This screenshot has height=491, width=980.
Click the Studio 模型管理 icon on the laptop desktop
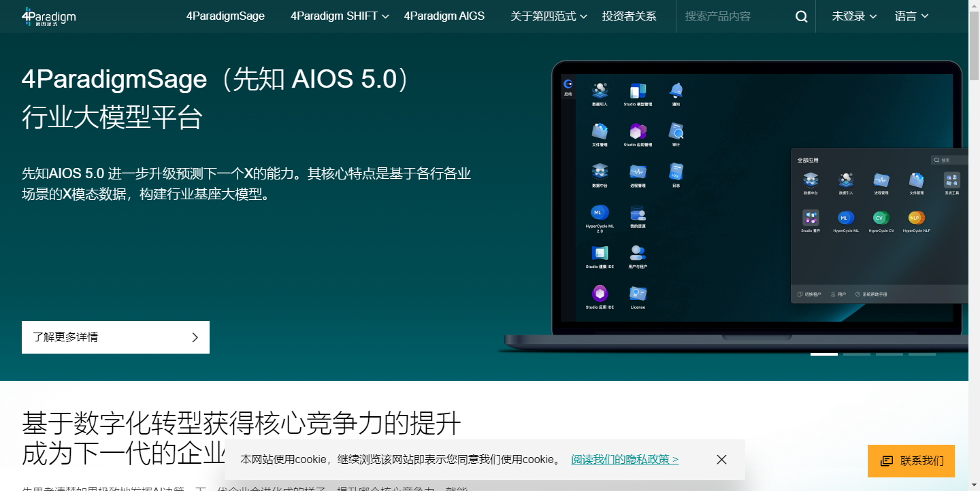[638, 91]
